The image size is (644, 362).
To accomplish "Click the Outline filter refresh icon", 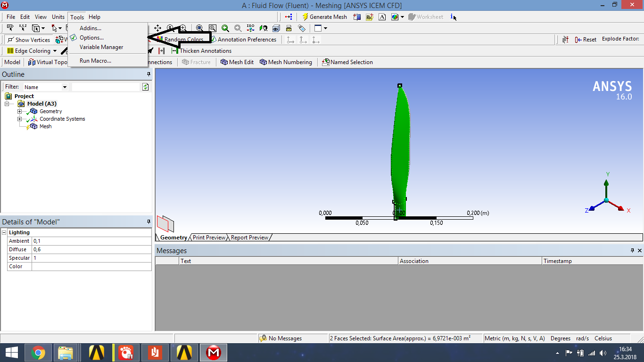I will (x=146, y=87).
